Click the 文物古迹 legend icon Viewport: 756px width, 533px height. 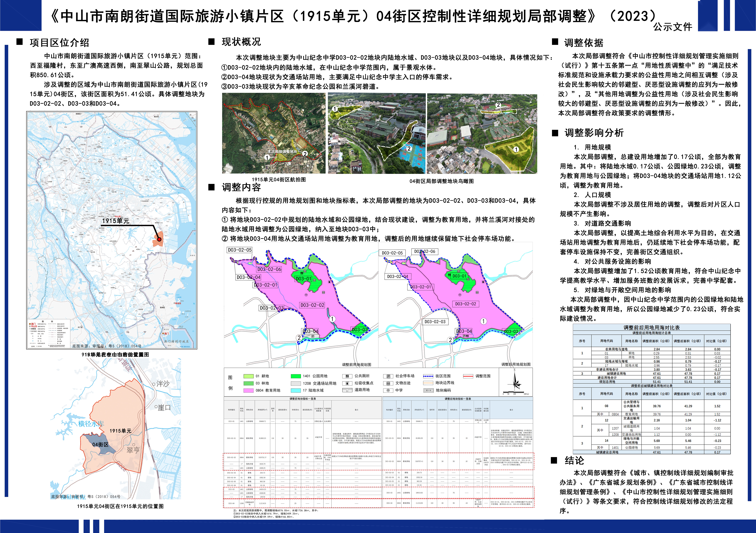(388, 383)
